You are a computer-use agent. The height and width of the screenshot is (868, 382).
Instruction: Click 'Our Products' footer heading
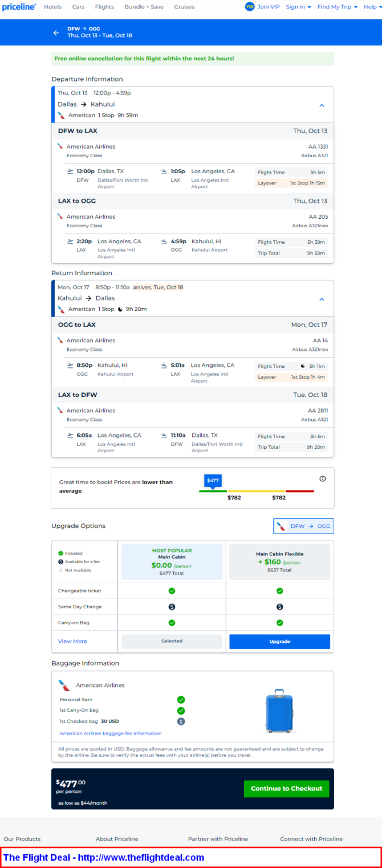pyautogui.click(x=22, y=839)
